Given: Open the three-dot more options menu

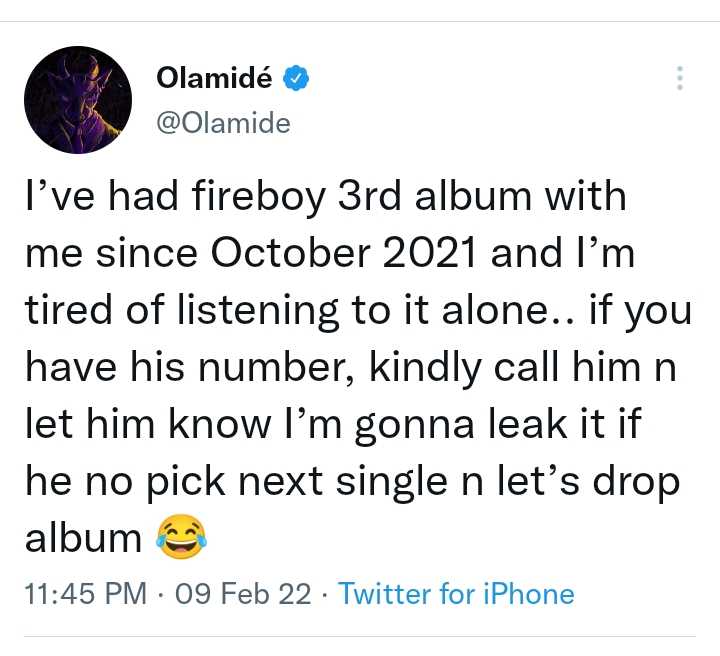Looking at the screenshot, I should pos(679,79).
